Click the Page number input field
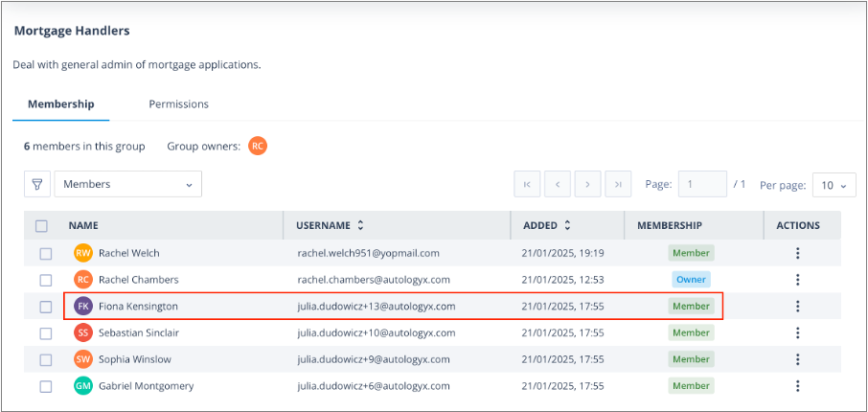 702,184
